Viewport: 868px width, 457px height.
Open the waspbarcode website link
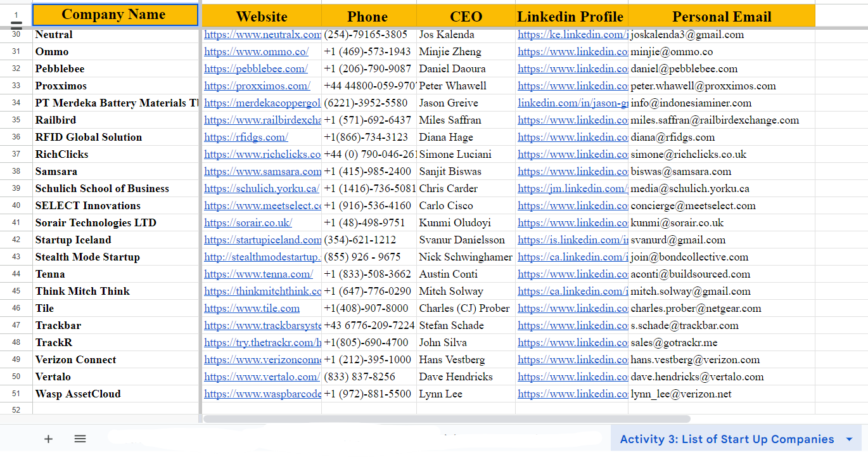coord(262,394)
